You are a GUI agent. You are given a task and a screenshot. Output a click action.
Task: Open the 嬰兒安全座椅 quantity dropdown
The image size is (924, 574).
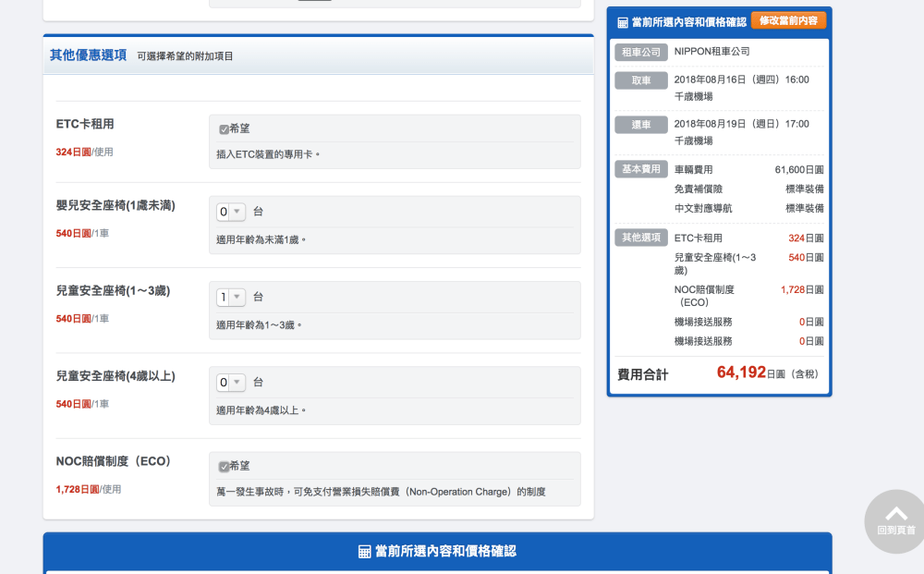tap(231, 212)
